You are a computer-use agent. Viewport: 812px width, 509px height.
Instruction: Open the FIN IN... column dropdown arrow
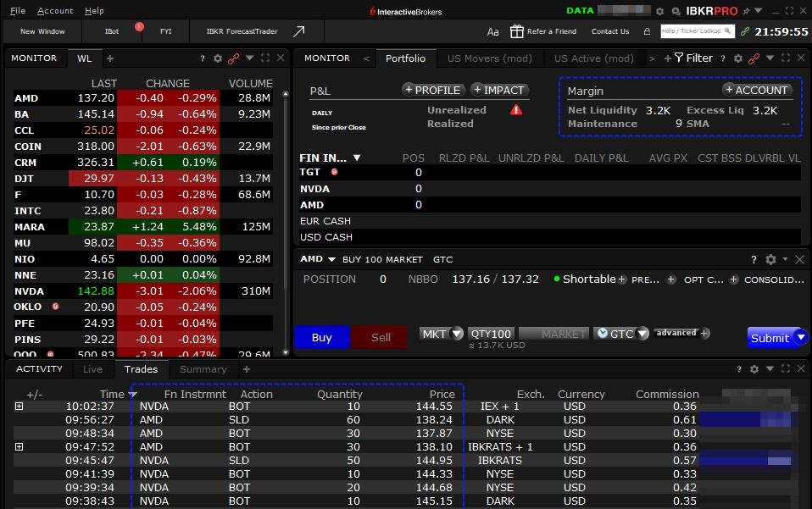tap(357, 158)
